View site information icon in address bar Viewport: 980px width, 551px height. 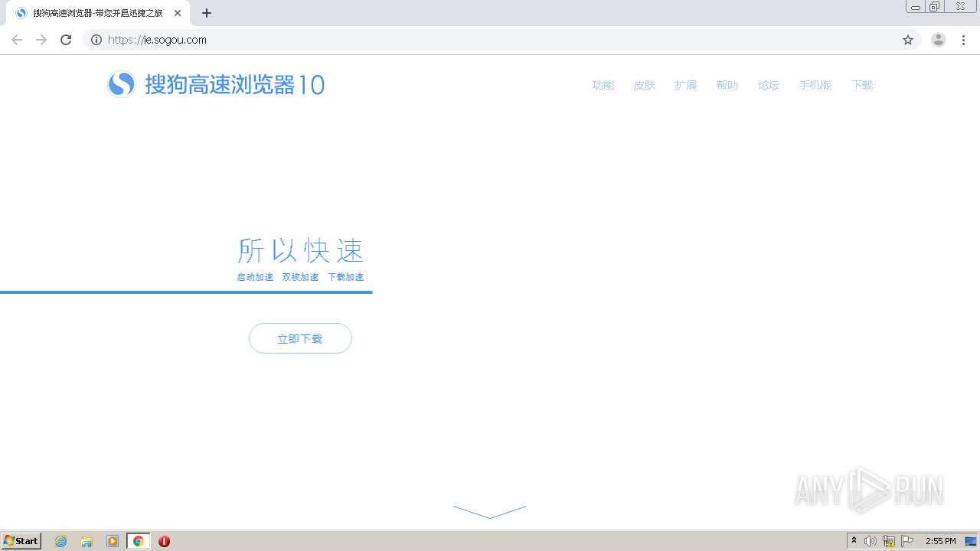coord(96,40)
